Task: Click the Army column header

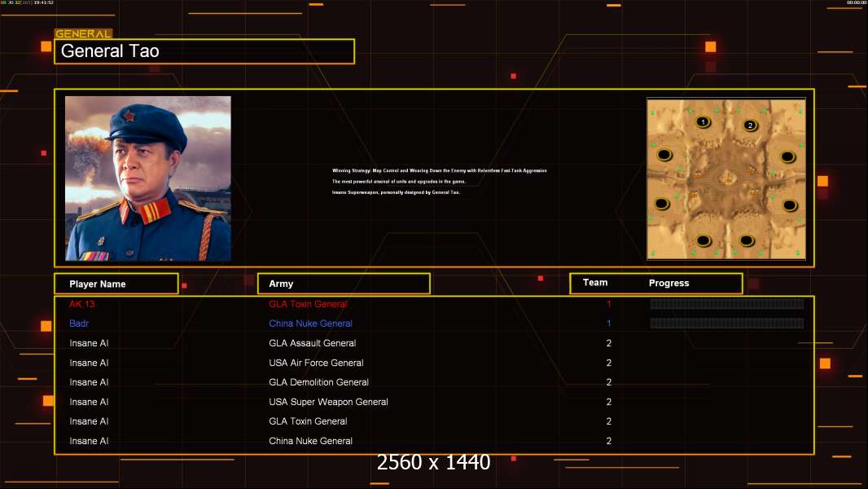Action: [344, 284]
